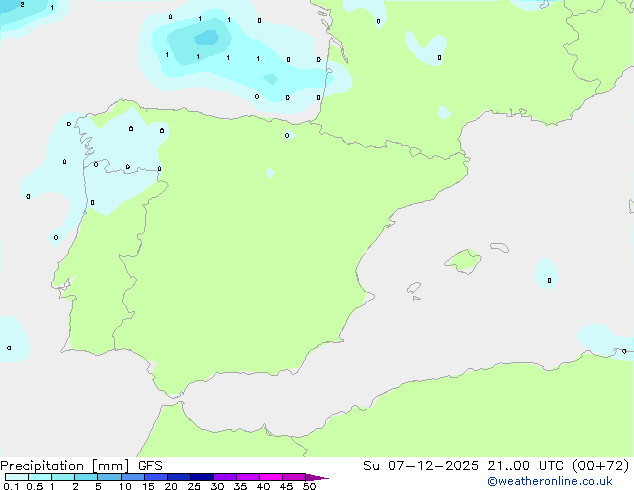Click the '2' precipitation value on the map
This screenshot has width=634, height=490.
(x=22, y=4)
